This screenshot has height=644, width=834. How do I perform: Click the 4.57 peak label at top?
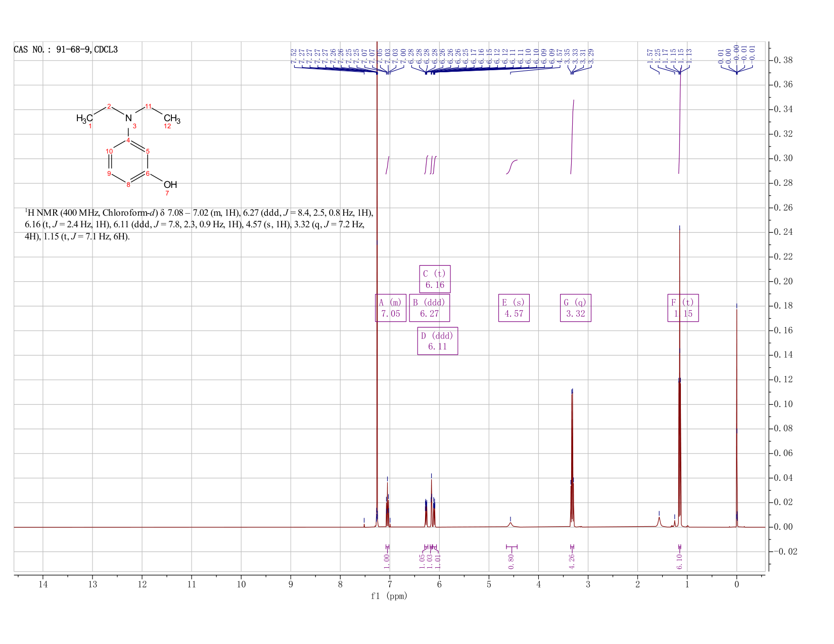[560, 56]
